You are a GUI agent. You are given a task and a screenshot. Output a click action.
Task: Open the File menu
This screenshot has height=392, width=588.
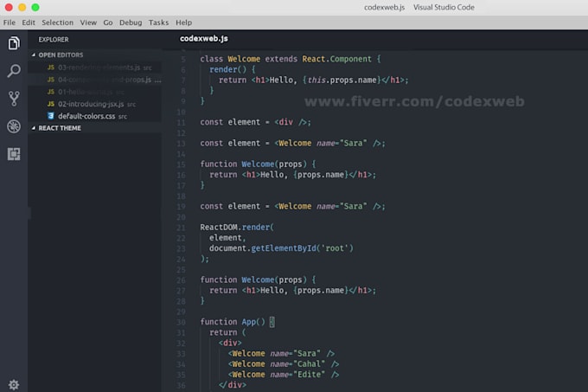10,22
